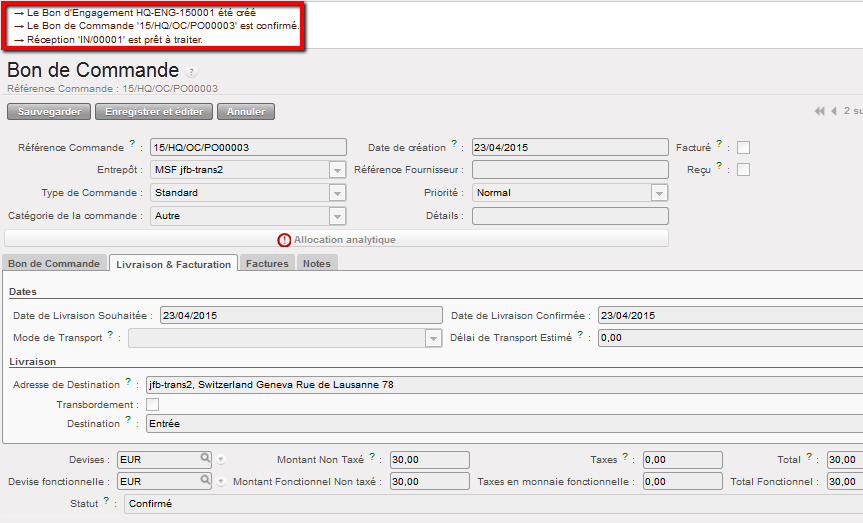Go to first record with double-arrow icon
Viewport: 863px width, 523px height.
[820, 111]
